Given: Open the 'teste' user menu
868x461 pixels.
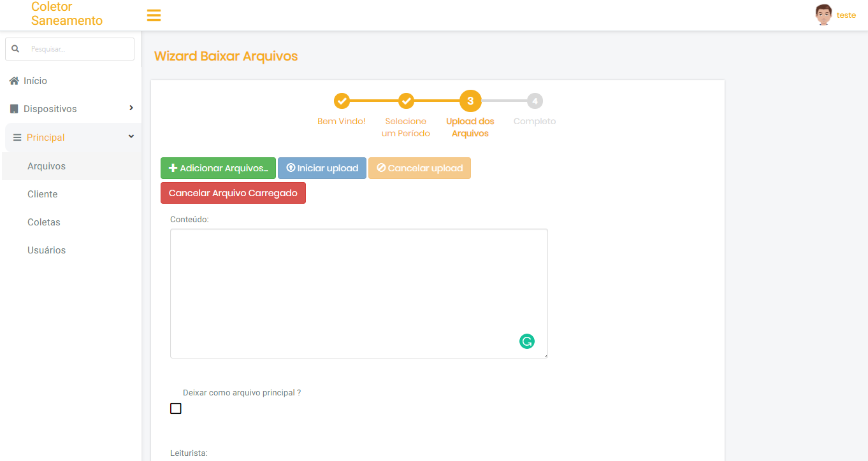Looking at the screenshot, I should [x=846, y=15].
